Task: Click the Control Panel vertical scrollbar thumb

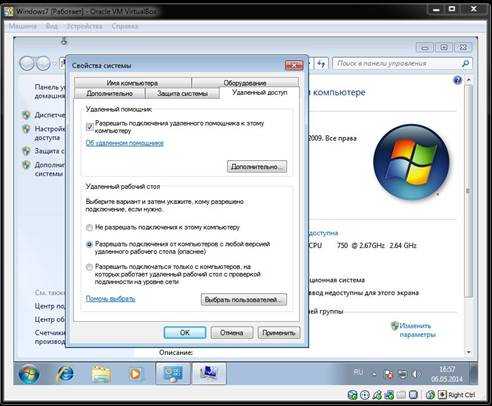Action: click(x=468, y=191)
